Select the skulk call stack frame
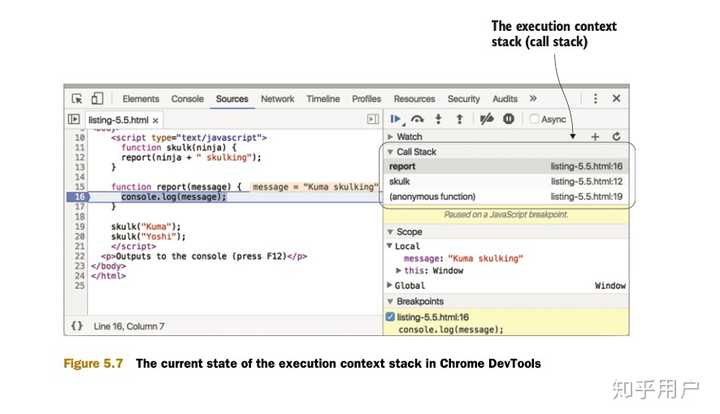The width and height of the screenshot is (720, 414). (400, 181)
